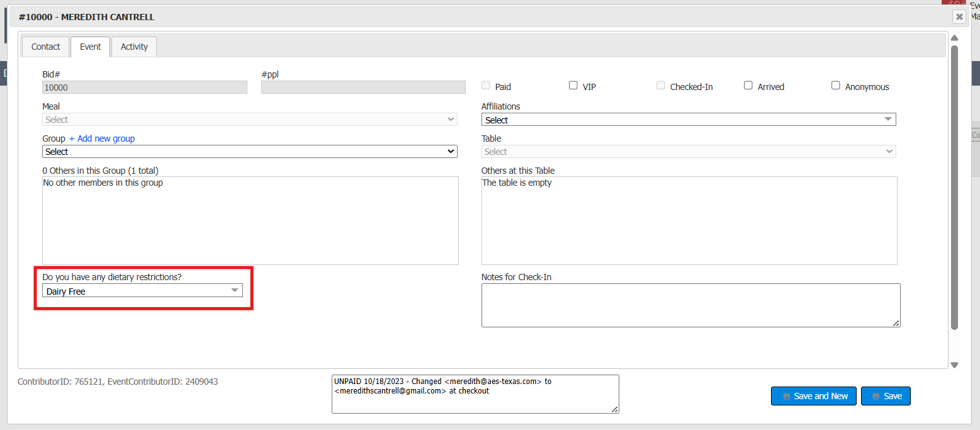
Task: Close the Meredith Cantrell dialog
Action: [959, 17]
